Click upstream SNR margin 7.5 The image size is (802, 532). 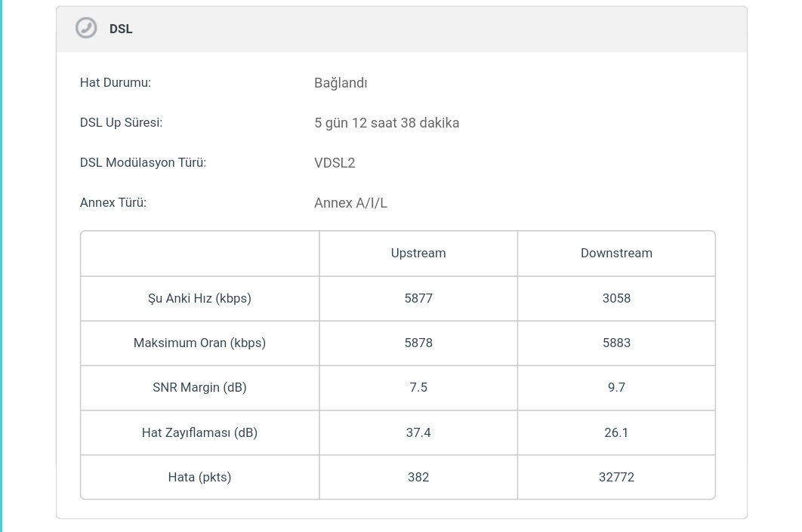click(418, 387)
